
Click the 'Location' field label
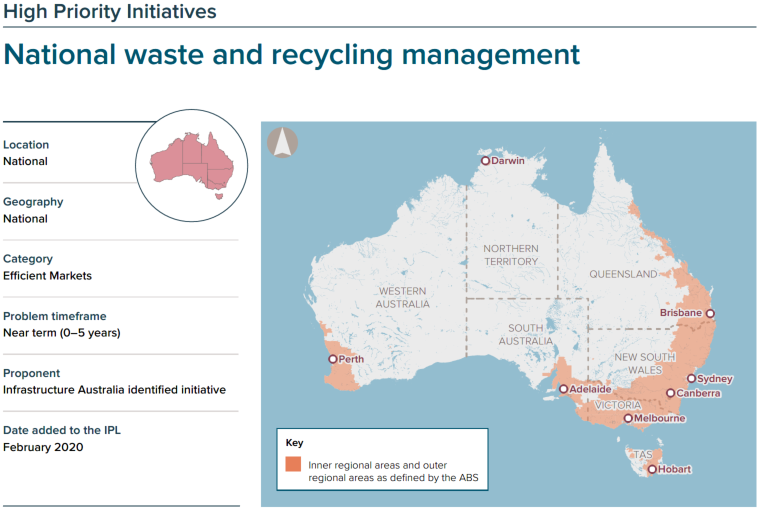[26, 145]
